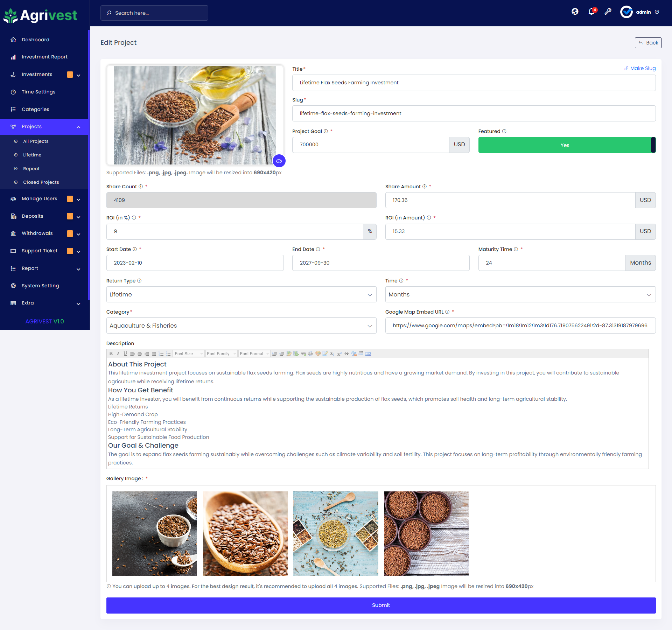Click the Submit button
Image resolution: width=672 pixels, height=630 pixels.
click(x=381, y=605)
